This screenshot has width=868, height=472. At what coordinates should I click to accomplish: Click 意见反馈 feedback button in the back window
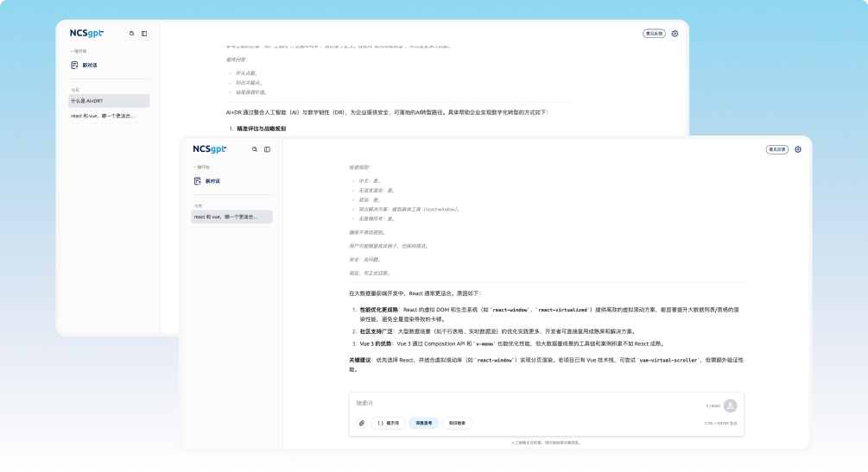pos(654,34)
